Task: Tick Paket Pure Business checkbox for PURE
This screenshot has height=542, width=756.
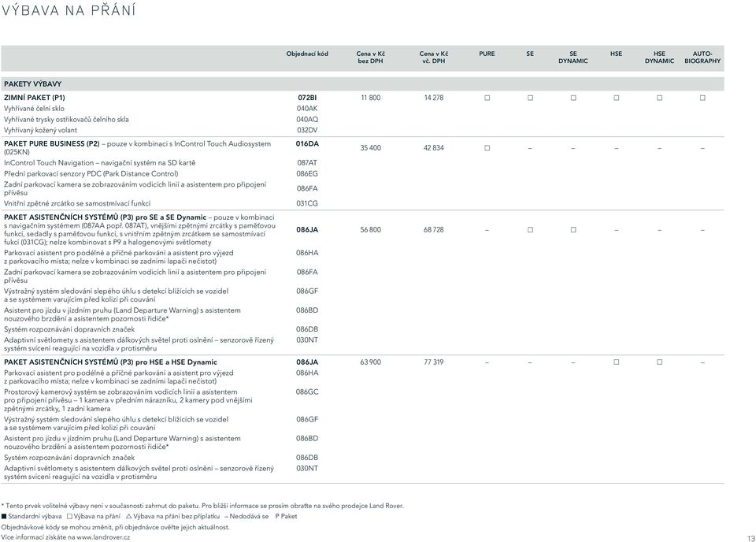Action: pos(487,148)
